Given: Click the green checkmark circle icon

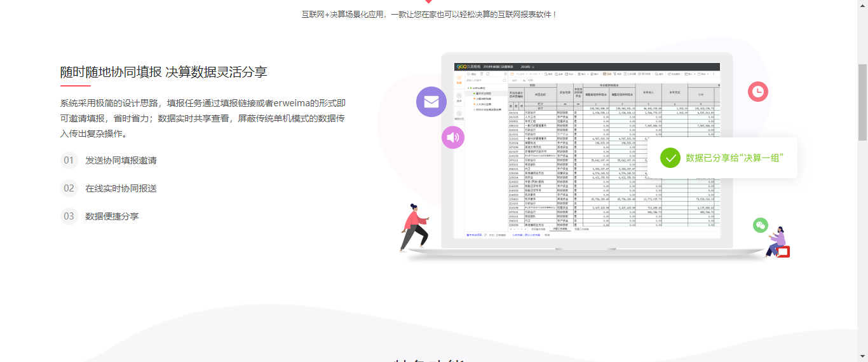Looking at the screenshot, I should [670, 157].
